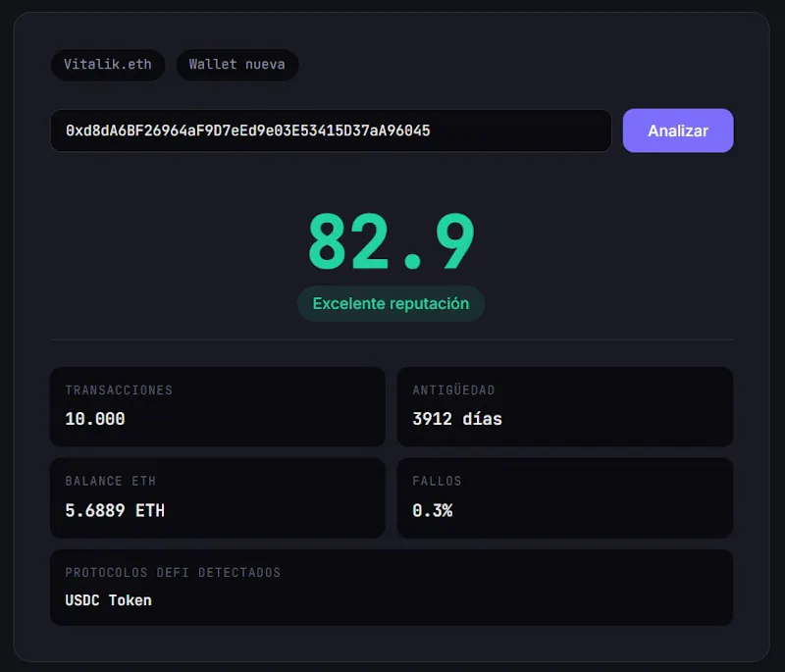Click the TRANSACCIONES label
This screenshot has width=785, height=672.
click(119, 390)
